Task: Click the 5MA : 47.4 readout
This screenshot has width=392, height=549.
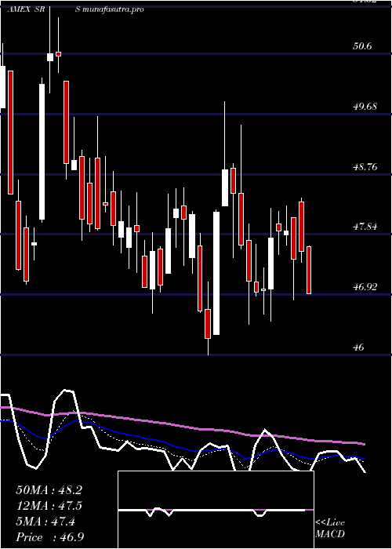Action: (x=45, y=522)
